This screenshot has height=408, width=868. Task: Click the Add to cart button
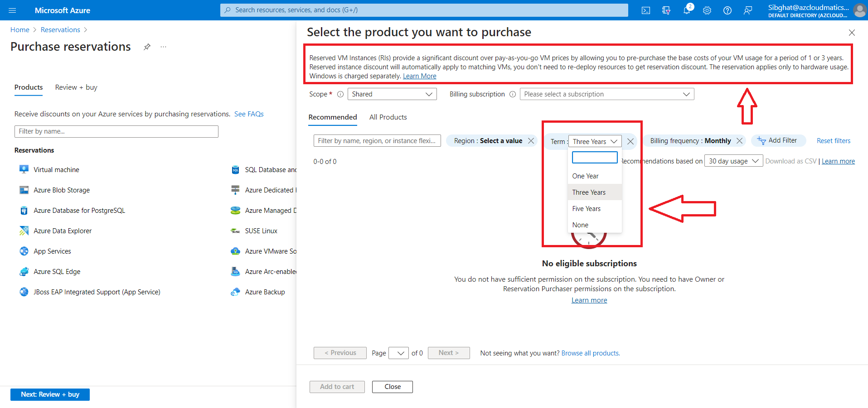pos(337,386)
